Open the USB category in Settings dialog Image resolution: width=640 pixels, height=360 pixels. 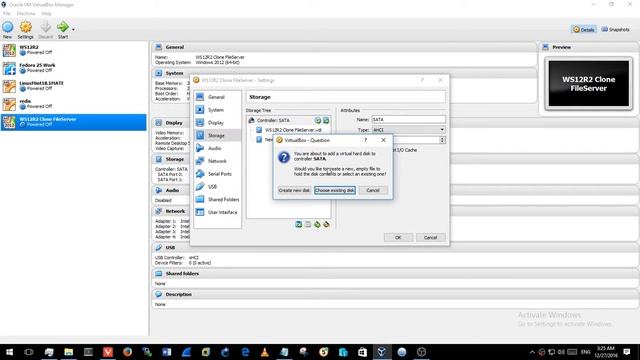tap(217, 187)
